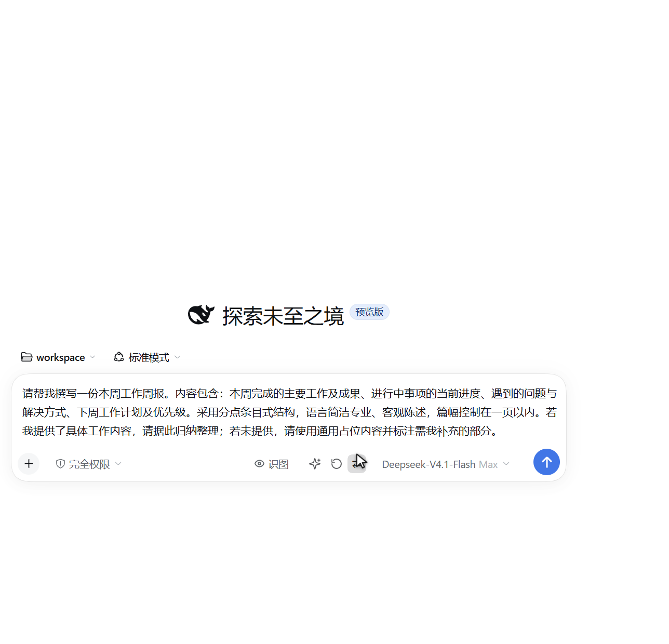Click the highlighted icon under the cursor

pos(357,464)
